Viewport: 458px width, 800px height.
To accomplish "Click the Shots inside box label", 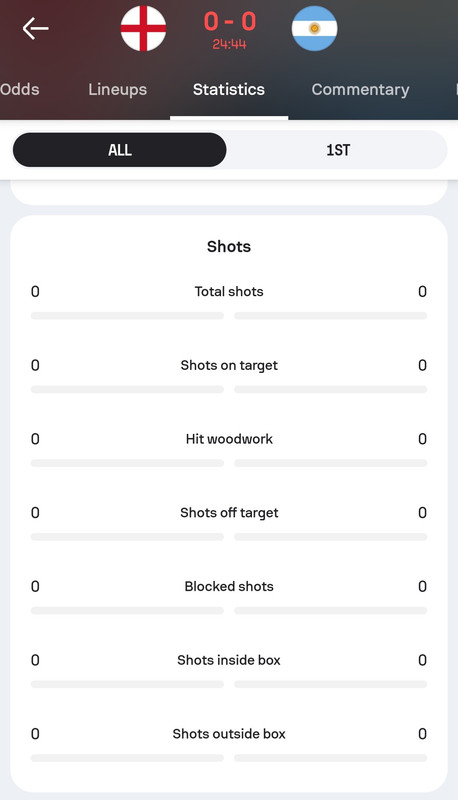I will [229, 660].
